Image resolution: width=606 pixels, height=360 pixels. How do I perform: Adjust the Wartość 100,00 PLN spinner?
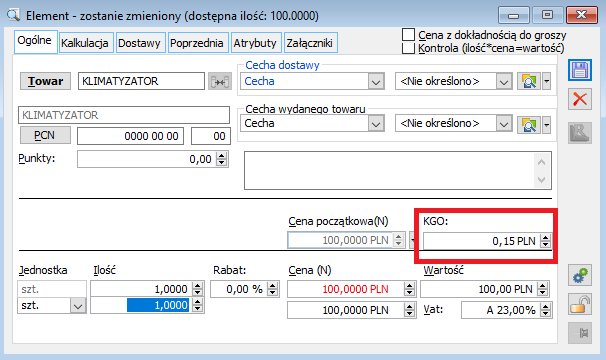[x=543, y=289]
